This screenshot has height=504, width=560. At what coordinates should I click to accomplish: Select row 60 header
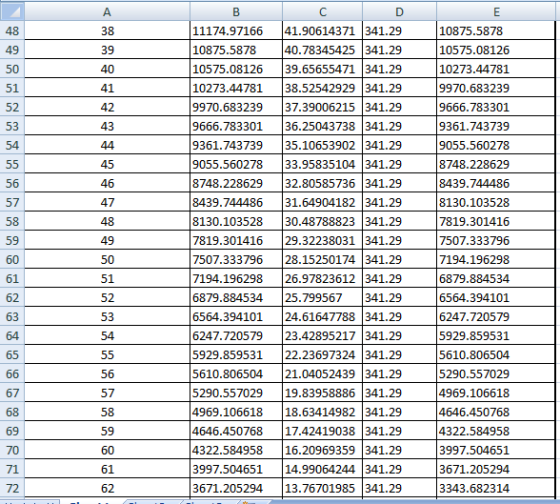click(x=12, y=259)
